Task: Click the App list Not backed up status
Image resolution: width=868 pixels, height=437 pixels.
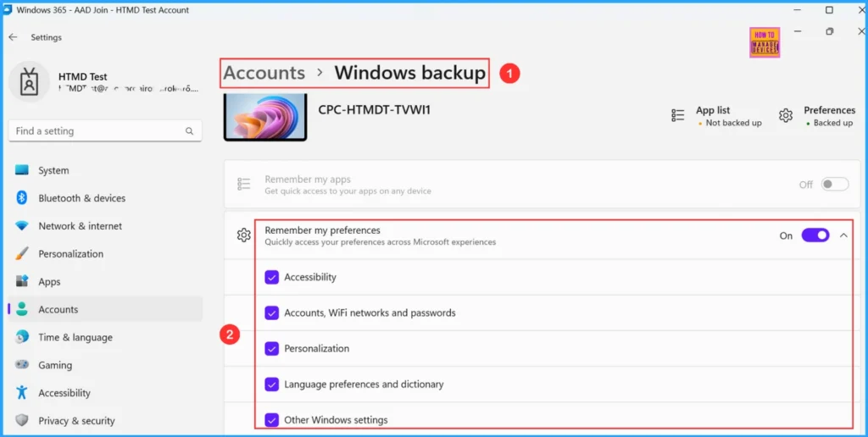Action: pos(733,123)
